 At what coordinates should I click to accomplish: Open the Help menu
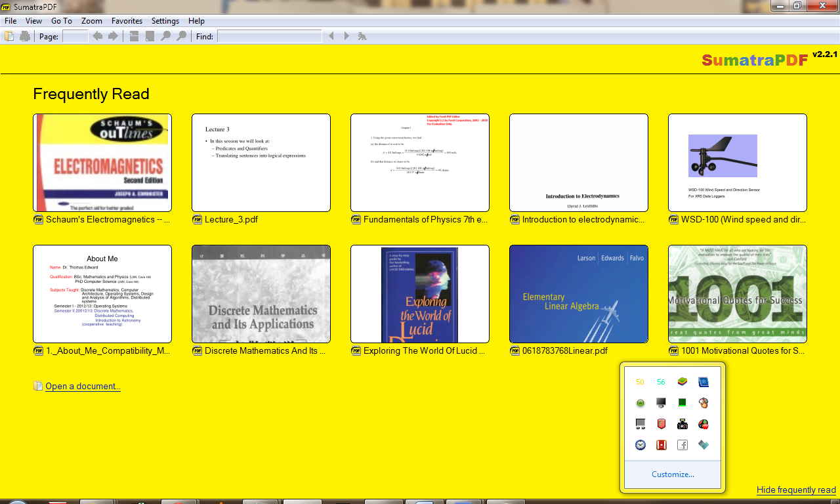[196, 21]
